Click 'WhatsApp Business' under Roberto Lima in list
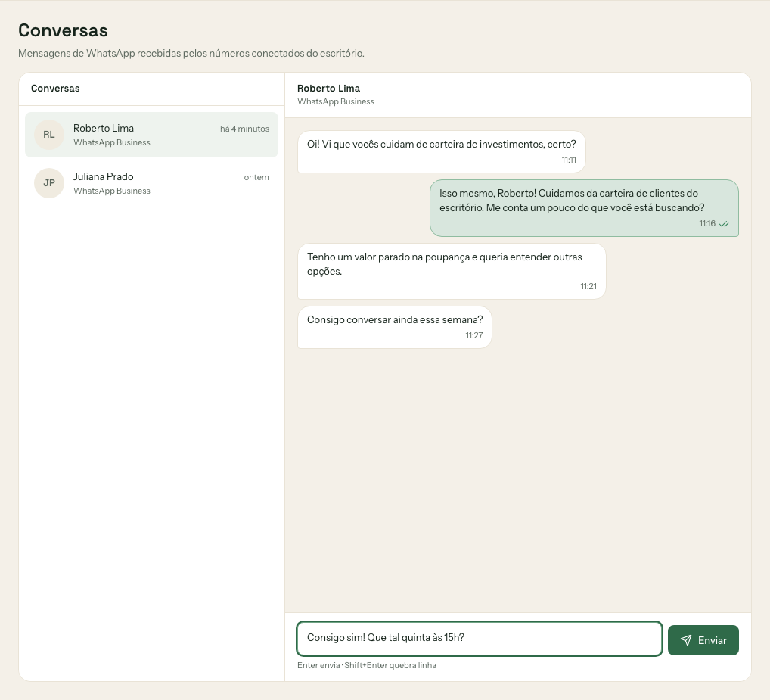770x700 pixels. point(112,142)
